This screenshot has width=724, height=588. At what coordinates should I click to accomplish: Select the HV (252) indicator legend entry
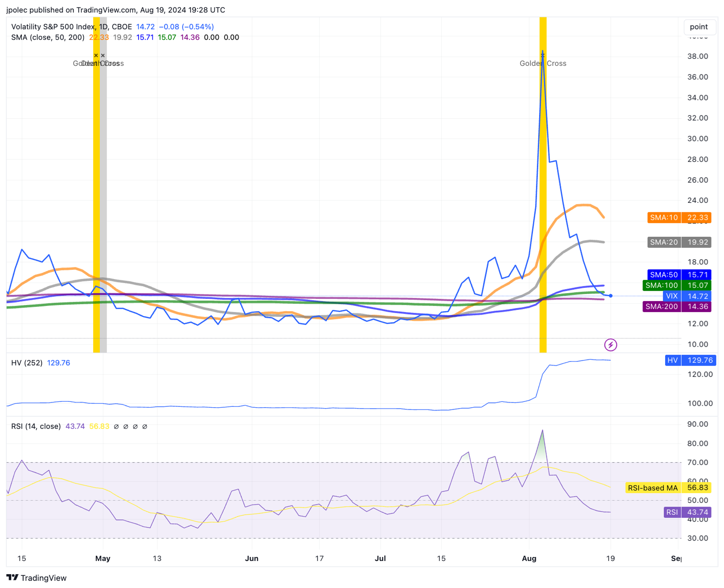[x=27, y=363]
